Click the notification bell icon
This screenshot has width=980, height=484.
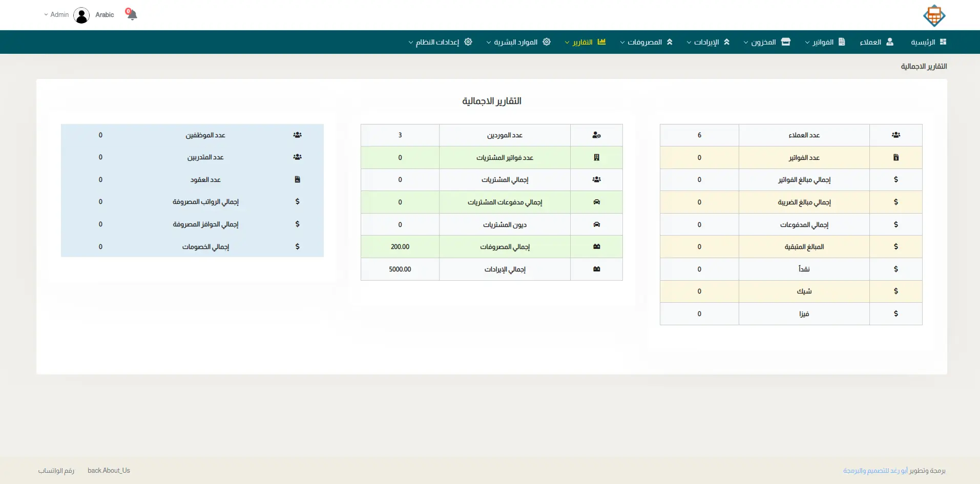coord(132,14)
